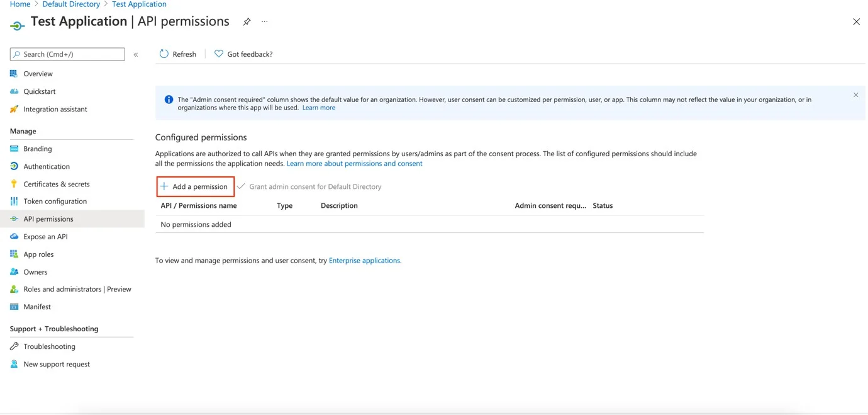The height and width of the screenshot is (415, 868).
Task: Click the Troubleshooting wrench icon
Action: [14, 346]
